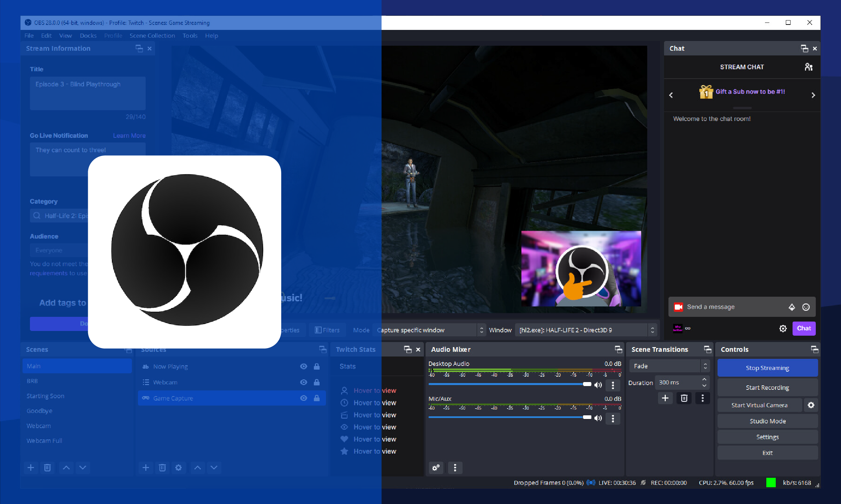Open advanced audio properties gear in mixer
Screen dimensions: 841x504
pyautogui.click(x=436, y=468)
